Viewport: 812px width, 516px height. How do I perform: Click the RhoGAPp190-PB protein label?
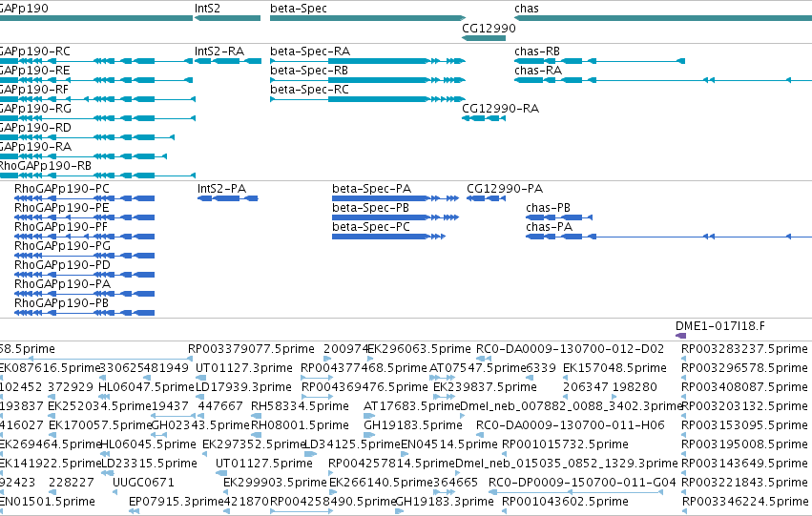(62, 304)
